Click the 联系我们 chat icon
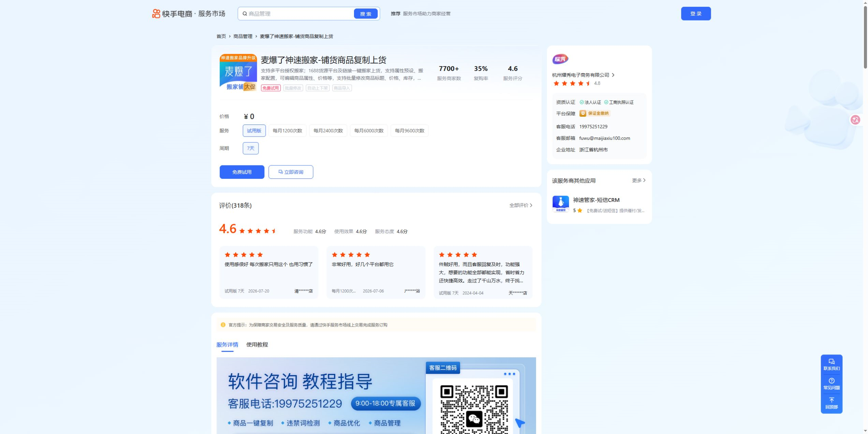The image size is (868, 434). click(x=831, y=361)
